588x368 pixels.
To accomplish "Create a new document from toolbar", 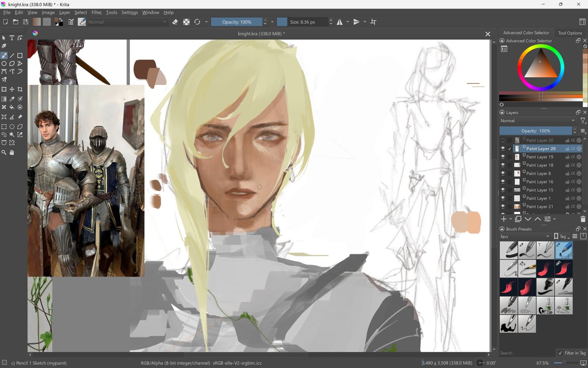I will coord(5,22).
